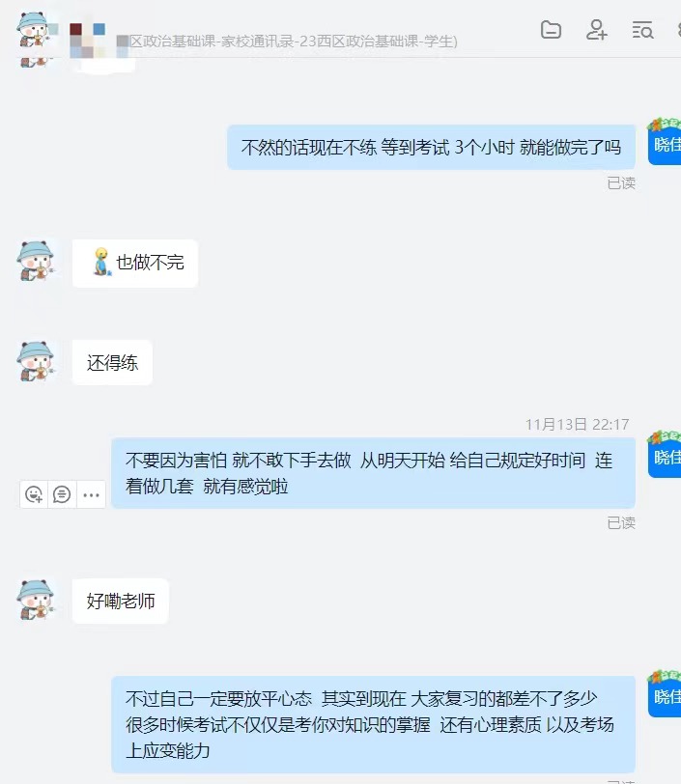Screen dimensions: 681x784
Task: Open more options for hovered message
Action: [91, 494]
